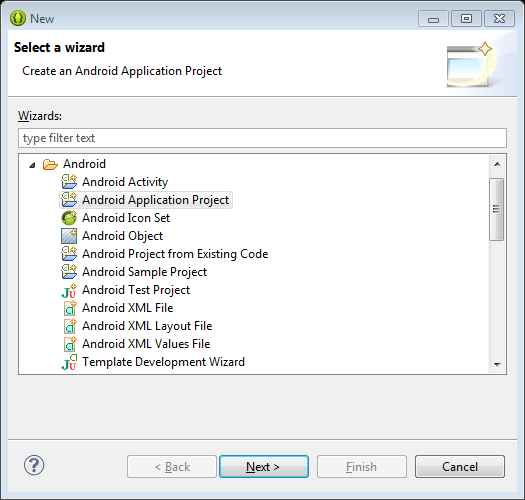Collapse the Android folder tree node
525x500 pixels.
point(32,165)
